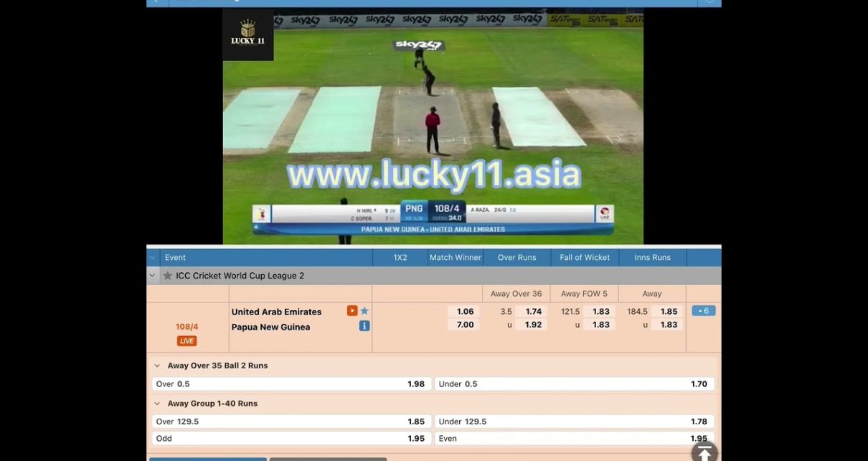
Task: Select the Fall of Wicket column tab
Action: pos(585,258)
